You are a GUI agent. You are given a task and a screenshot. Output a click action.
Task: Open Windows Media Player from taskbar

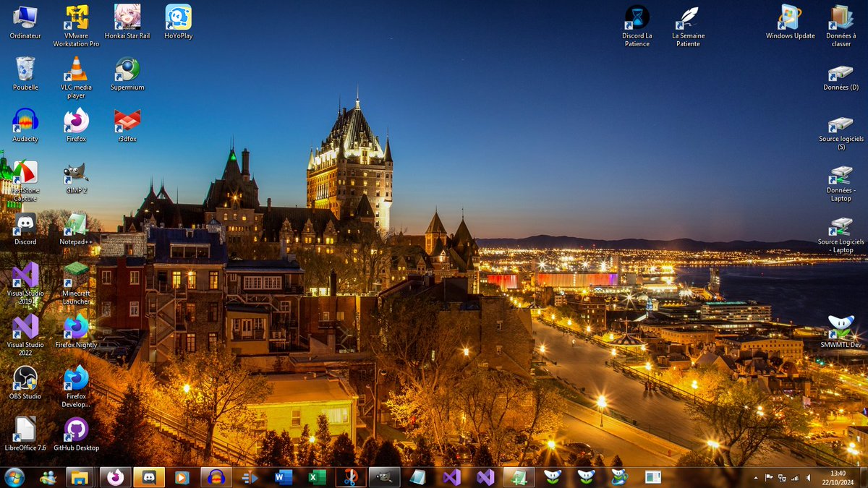pyautogui.click(x=182, y=477)
